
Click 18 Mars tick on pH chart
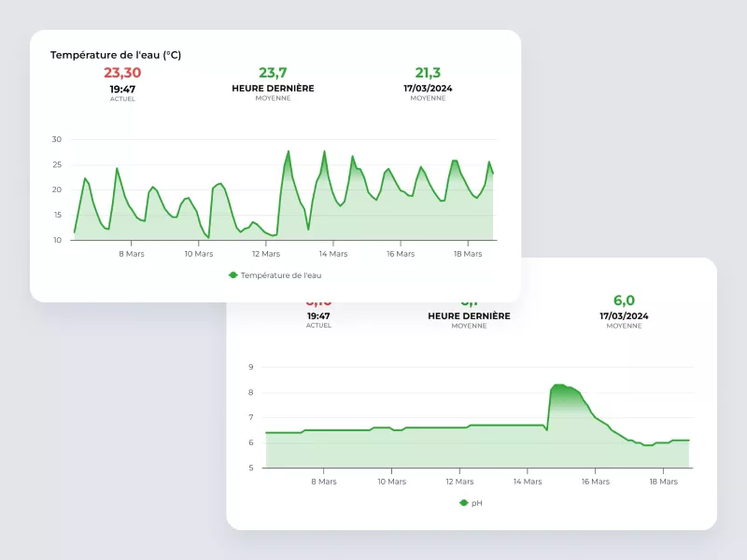point(664,482)
